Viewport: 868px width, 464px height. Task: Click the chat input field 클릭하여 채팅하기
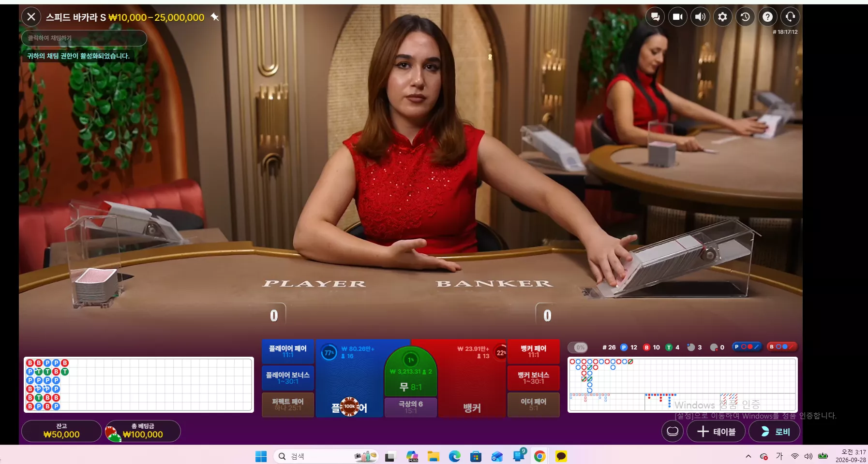[x=84, y=38]
